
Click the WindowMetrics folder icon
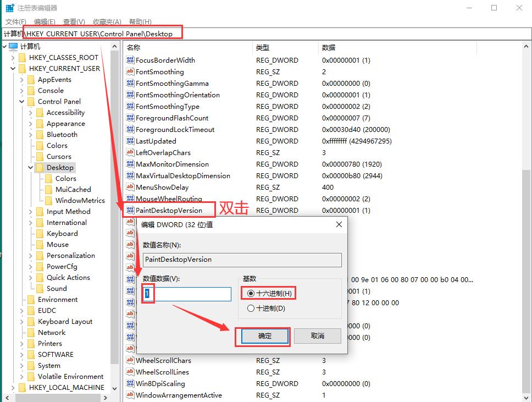click(x=48, y=201)
